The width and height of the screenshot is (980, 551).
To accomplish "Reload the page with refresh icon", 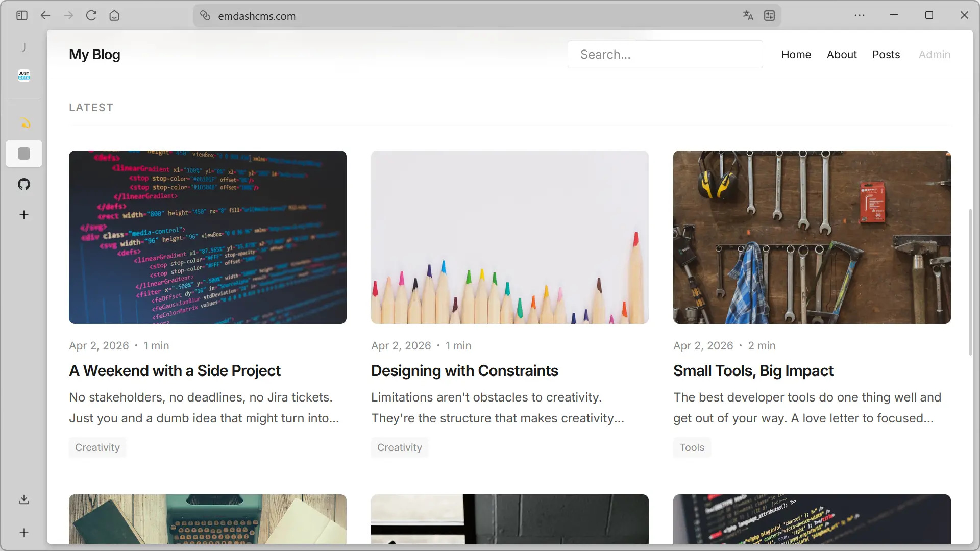I will (x=91, y=15).
